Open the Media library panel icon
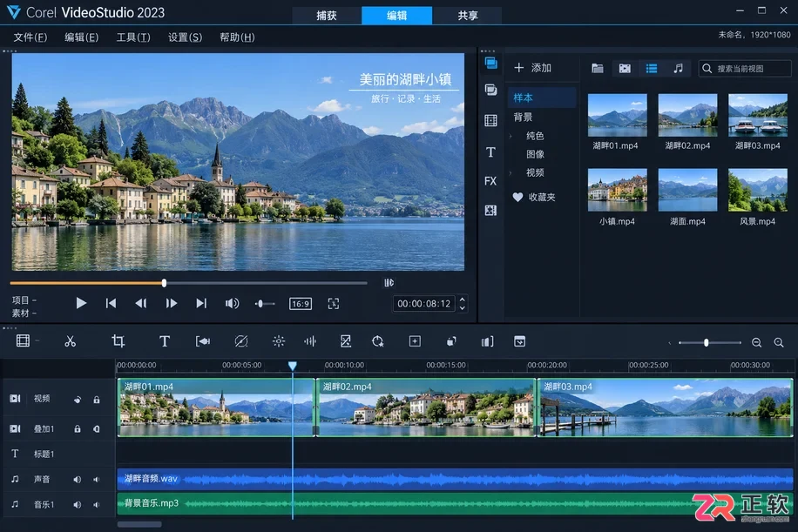 pyautogui.click(x=491, y=63)
